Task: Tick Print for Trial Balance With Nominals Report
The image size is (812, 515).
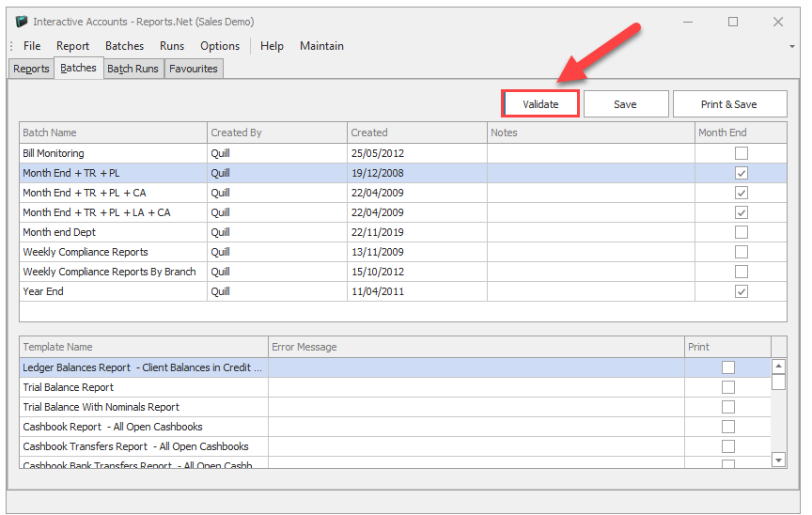Action: [728, 407]
